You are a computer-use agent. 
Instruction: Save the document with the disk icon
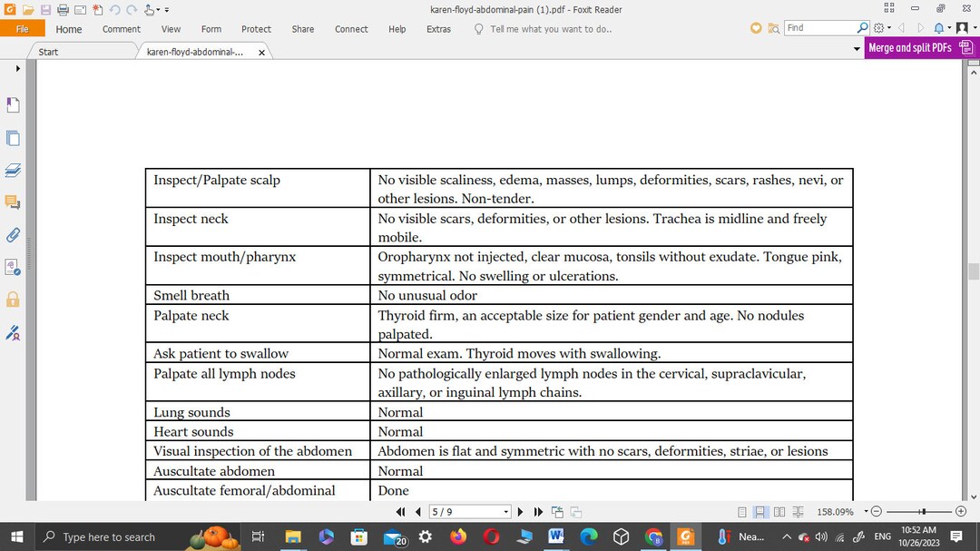pos(45,9)
